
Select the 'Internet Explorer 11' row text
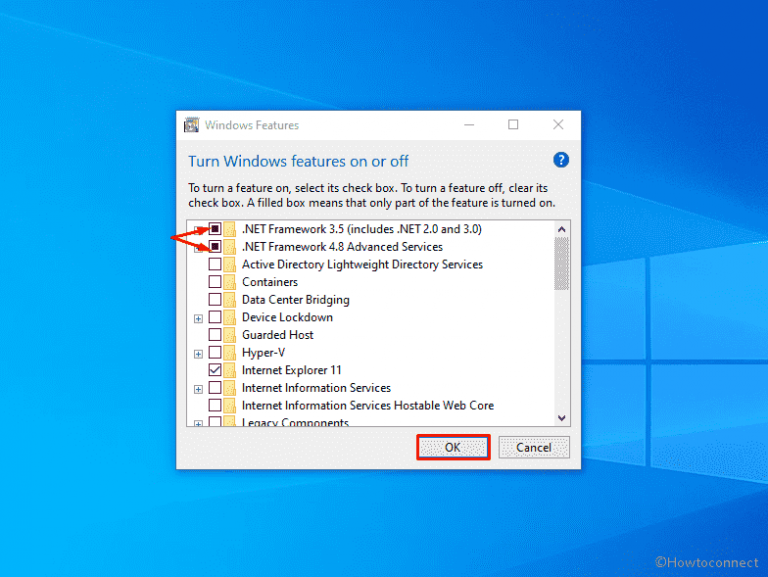[x=291, y=370]
